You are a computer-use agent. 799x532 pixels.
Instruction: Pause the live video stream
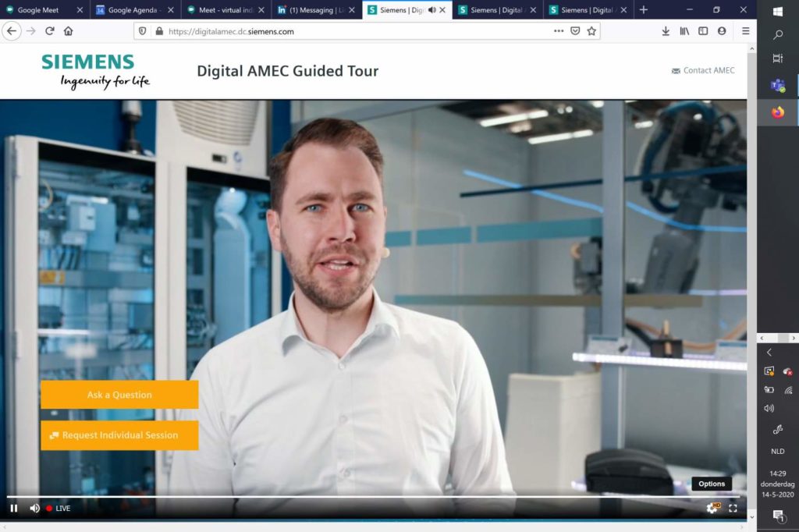point(14,508)
